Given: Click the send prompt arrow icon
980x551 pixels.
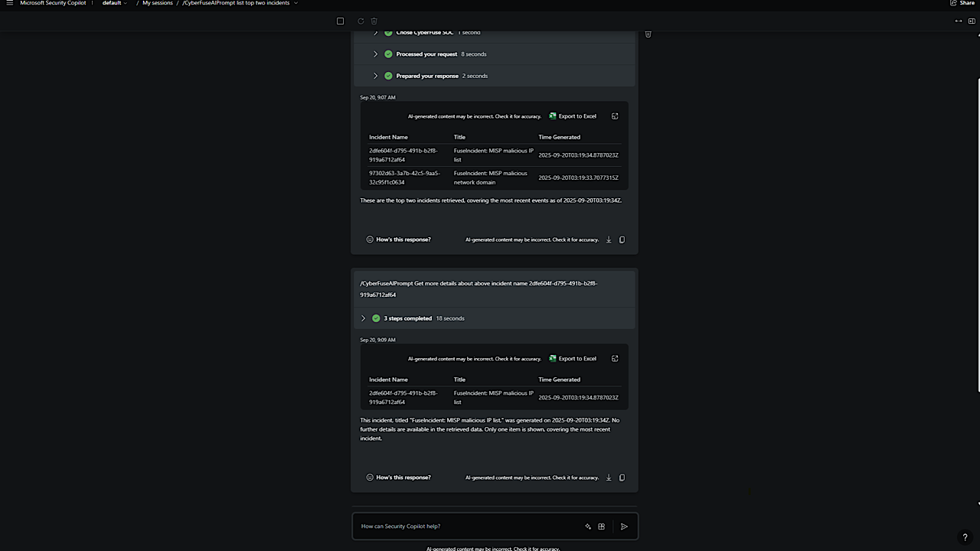Looking at the screenshot, I should pos(624,527).
